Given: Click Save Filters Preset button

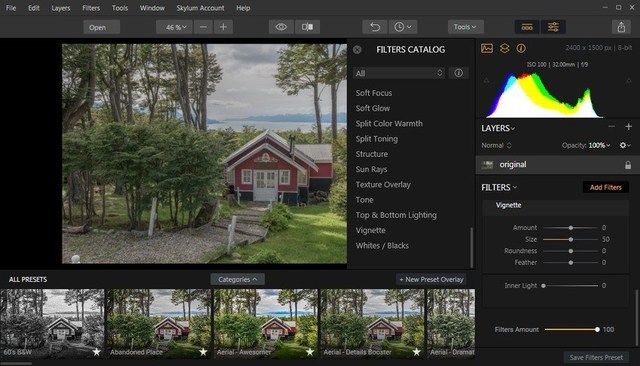Looking at the screenshot, I should pyautogui.click(x=596, y=357).
